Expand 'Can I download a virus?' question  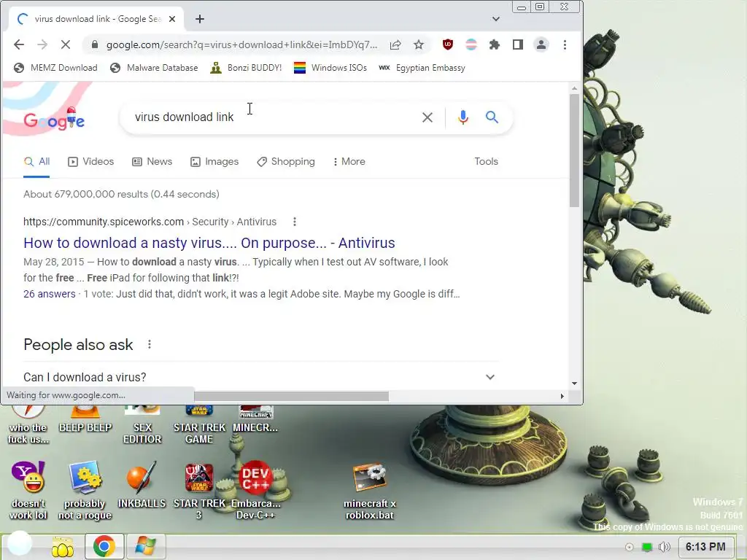click(260, 377)
